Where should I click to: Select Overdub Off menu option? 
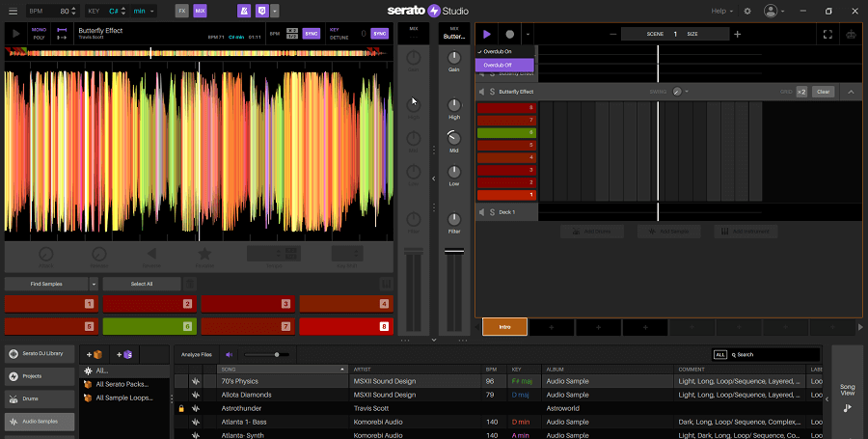(x=504, y=65)
